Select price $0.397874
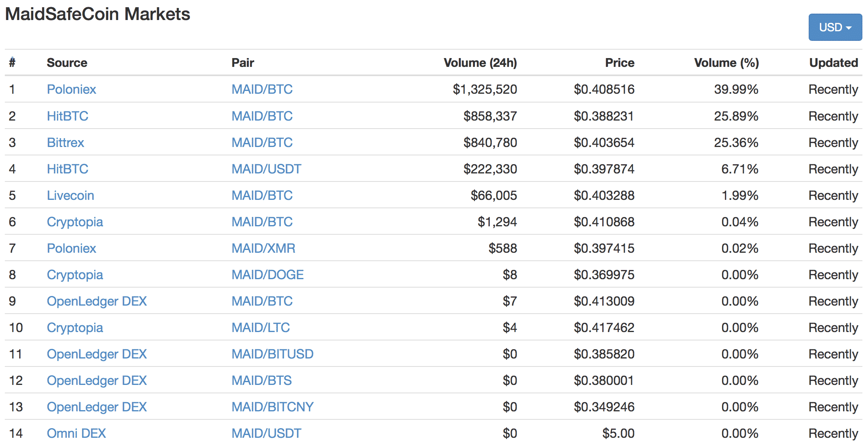This screenshot has width=868, height=447. click(604, 169)
